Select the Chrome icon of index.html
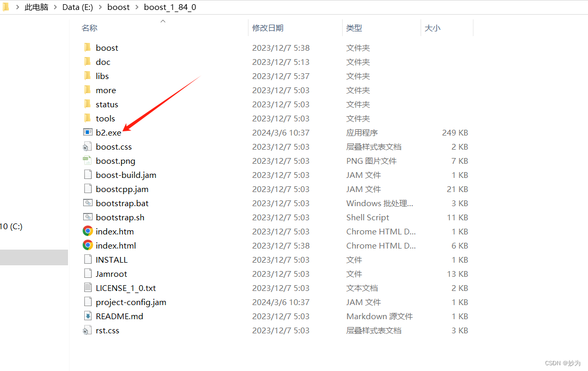The width and height of the screenshot is (588, 371). point(88,245)
